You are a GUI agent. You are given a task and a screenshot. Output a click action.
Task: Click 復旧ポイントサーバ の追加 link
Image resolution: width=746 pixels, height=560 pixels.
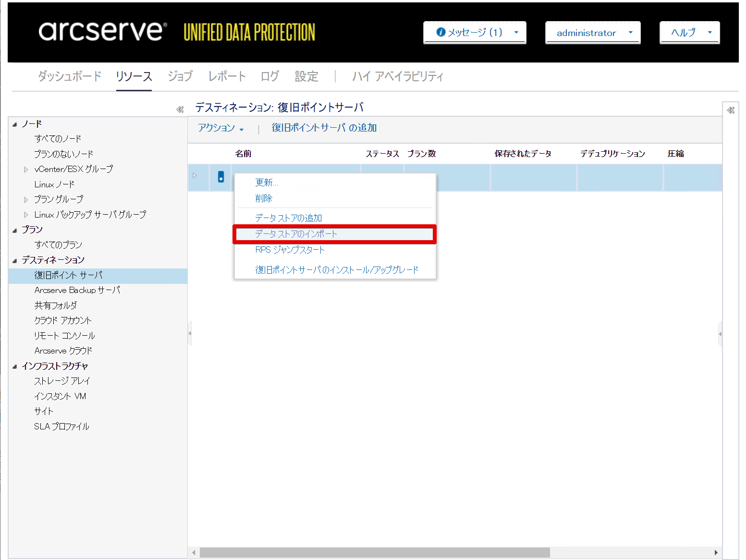coord(324,128)
